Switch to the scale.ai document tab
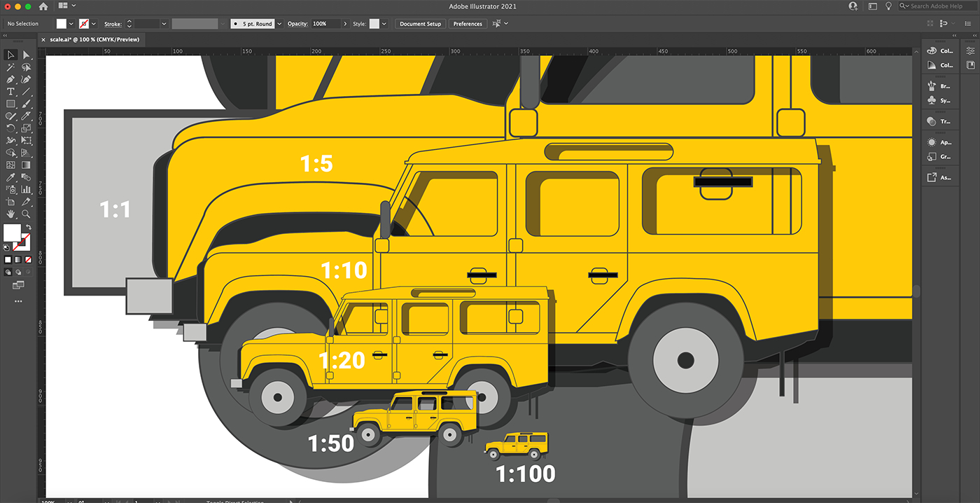Viewport: 980px width, 503px height. [x=94, y=40]
